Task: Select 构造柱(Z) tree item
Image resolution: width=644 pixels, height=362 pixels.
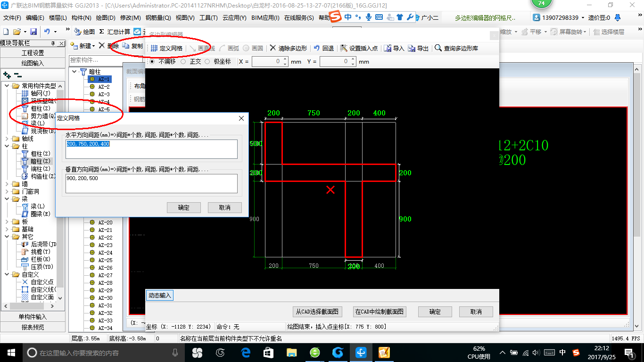Action: click(39, 176)
